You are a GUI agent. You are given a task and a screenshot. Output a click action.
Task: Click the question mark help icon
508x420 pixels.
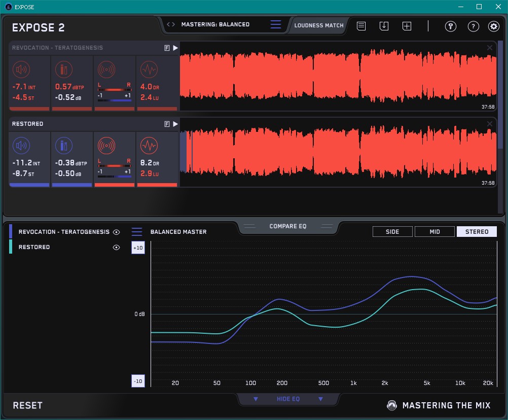473,26
